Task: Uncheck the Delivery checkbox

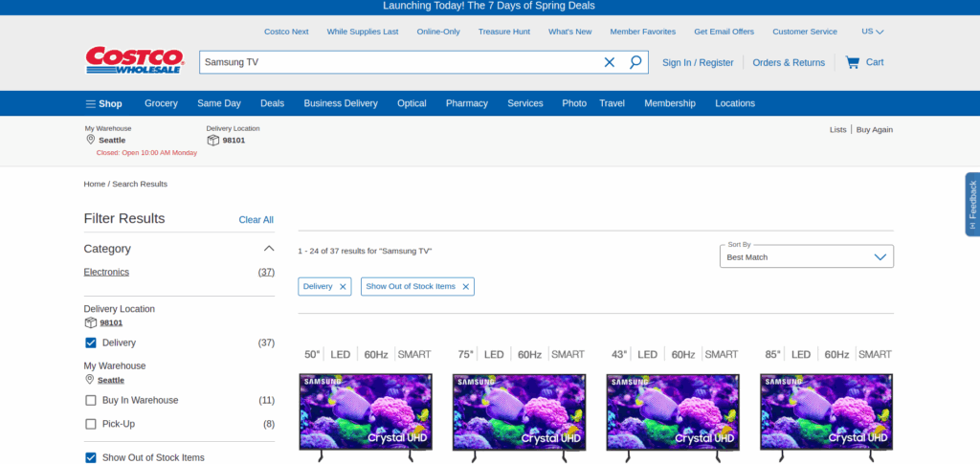Action: [91, 342]
